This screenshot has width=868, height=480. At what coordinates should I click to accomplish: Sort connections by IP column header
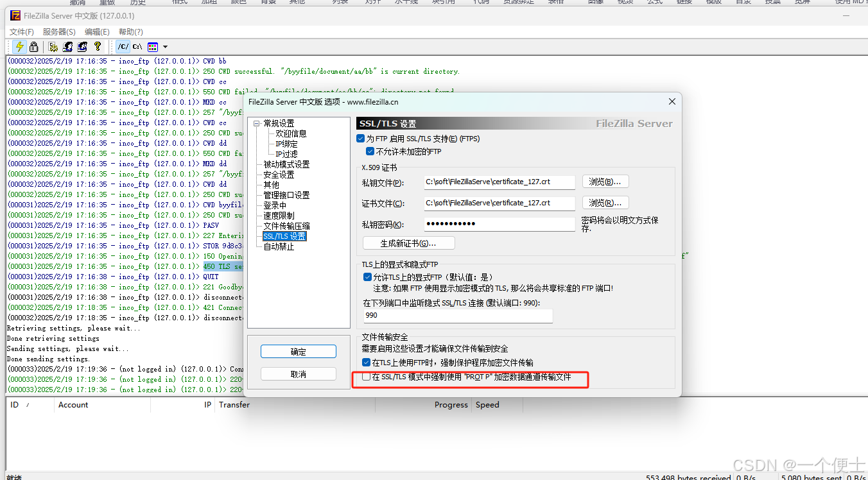click(x=182, y=405)
